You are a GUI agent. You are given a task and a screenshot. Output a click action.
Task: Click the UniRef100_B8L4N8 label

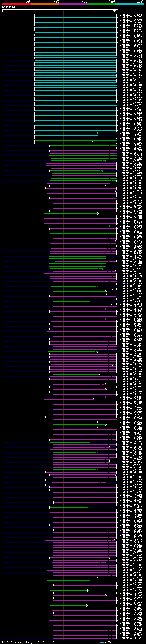click(x=131, y=188)
